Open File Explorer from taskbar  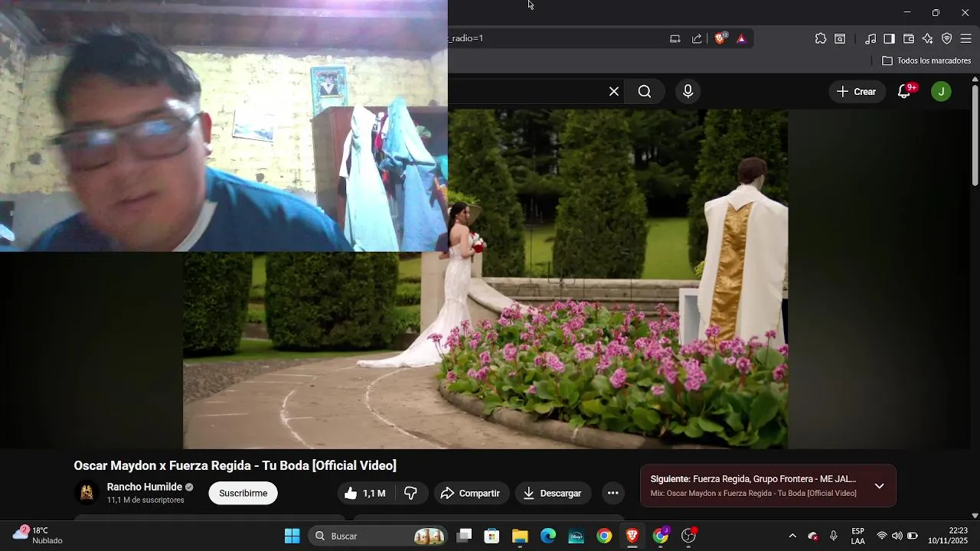click(x=520, y=536)
